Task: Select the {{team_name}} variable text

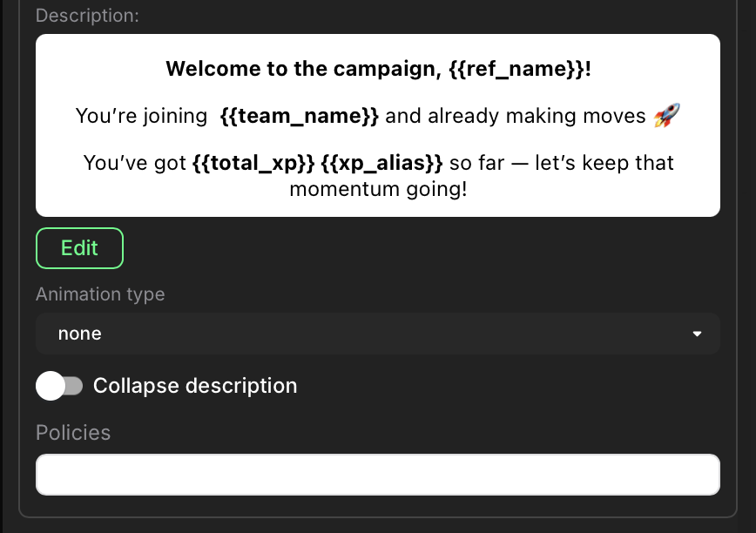Action: (300, 116)
